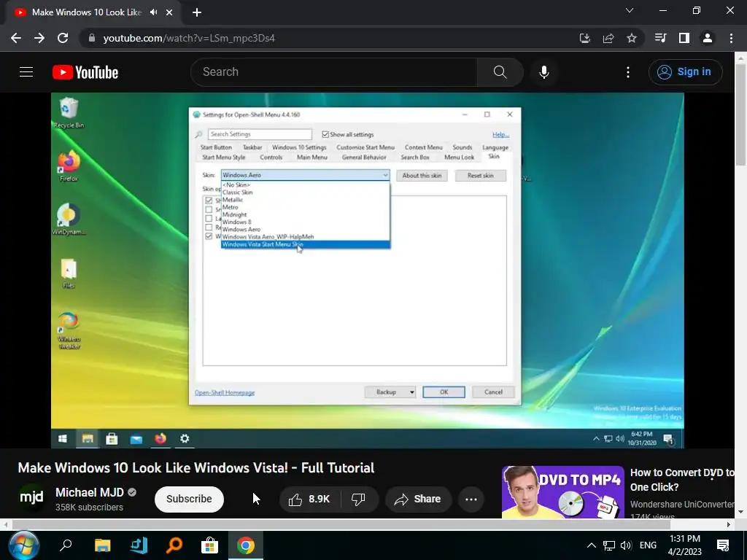Dislike the video with thumbs-down icon
This screenshot has height=560, width=747.
click(x=358, y=499)
